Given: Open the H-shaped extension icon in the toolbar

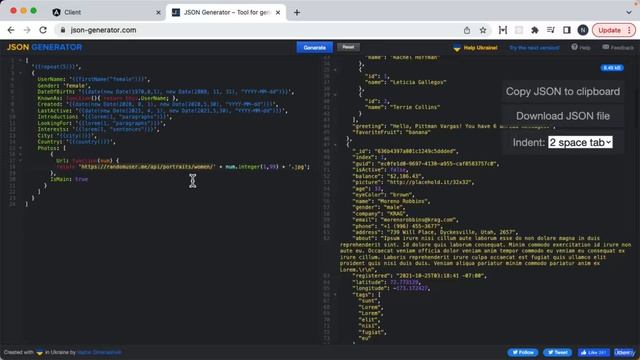Looking at the screenshot, I should click(x=503, y=30).
